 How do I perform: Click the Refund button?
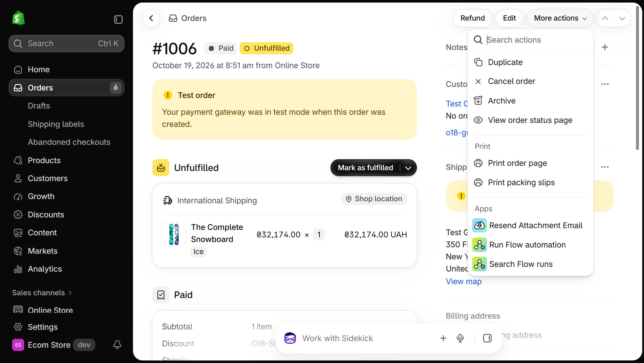point(473,18)
